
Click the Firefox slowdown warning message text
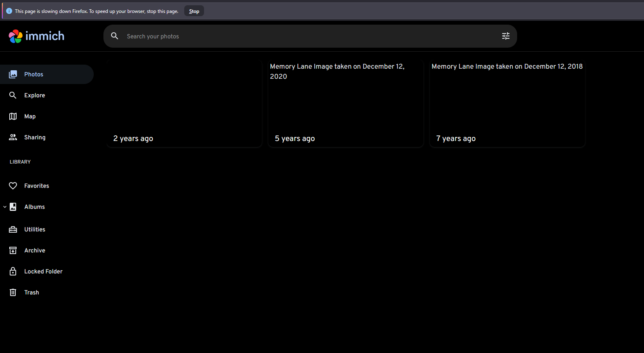97,11
